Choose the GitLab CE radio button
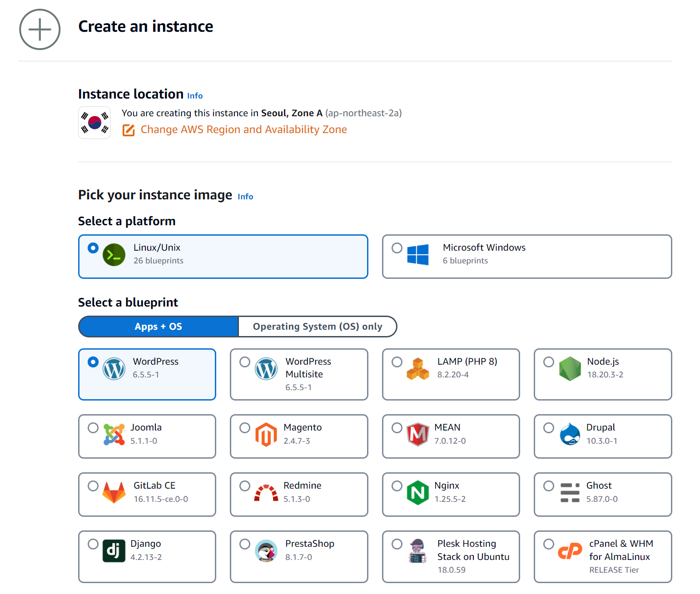 coord(93,486)
